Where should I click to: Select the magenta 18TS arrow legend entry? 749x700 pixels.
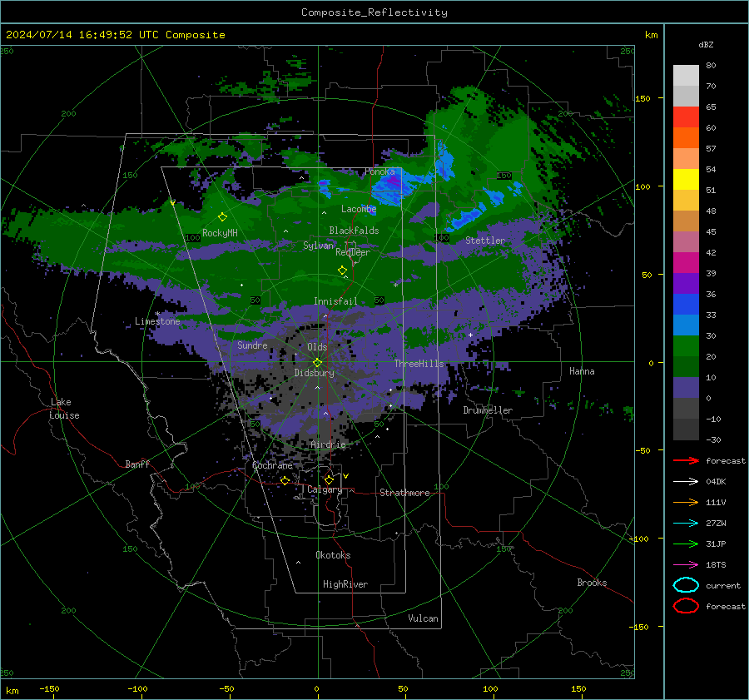click(686, 565)
